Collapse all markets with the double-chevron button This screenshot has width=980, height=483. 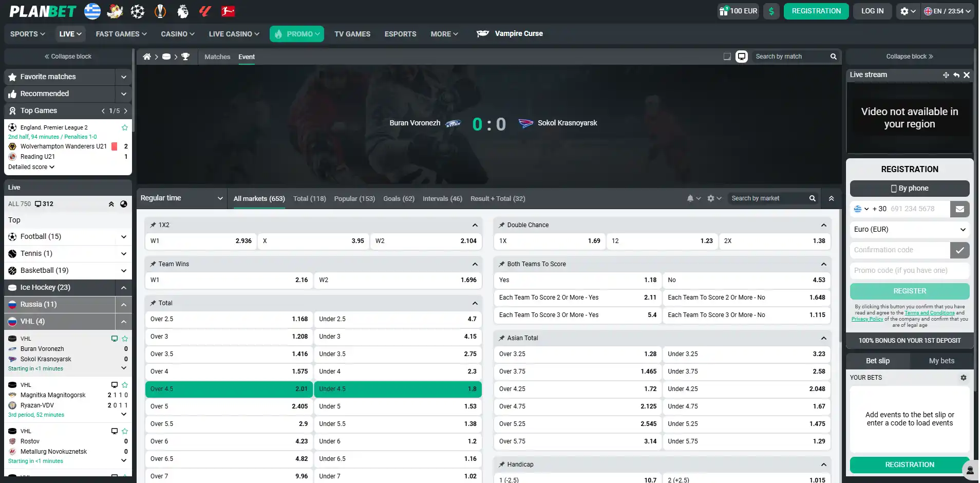click(831, 198)
